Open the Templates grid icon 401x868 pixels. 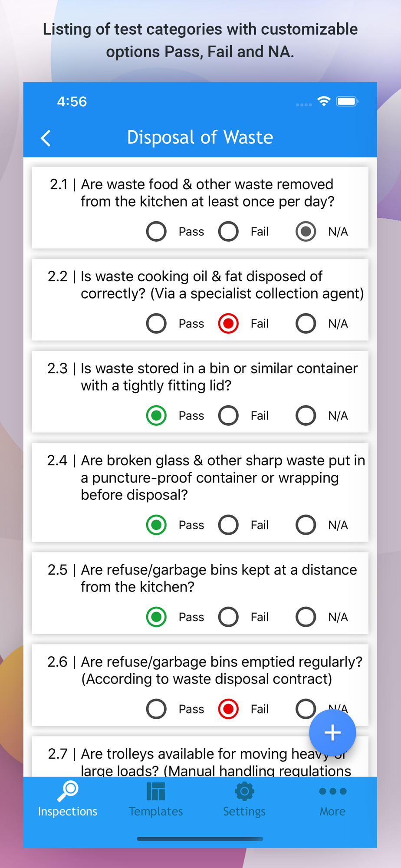(156, 791)
